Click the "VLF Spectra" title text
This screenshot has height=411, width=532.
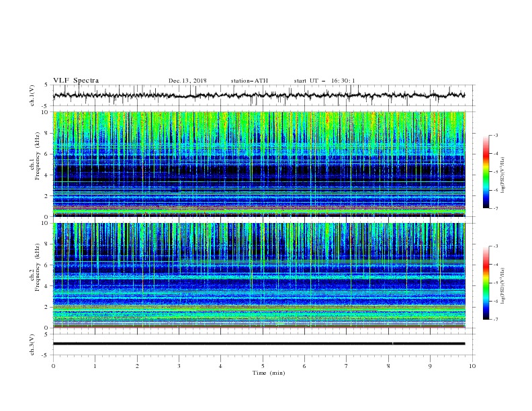[76, 81]
